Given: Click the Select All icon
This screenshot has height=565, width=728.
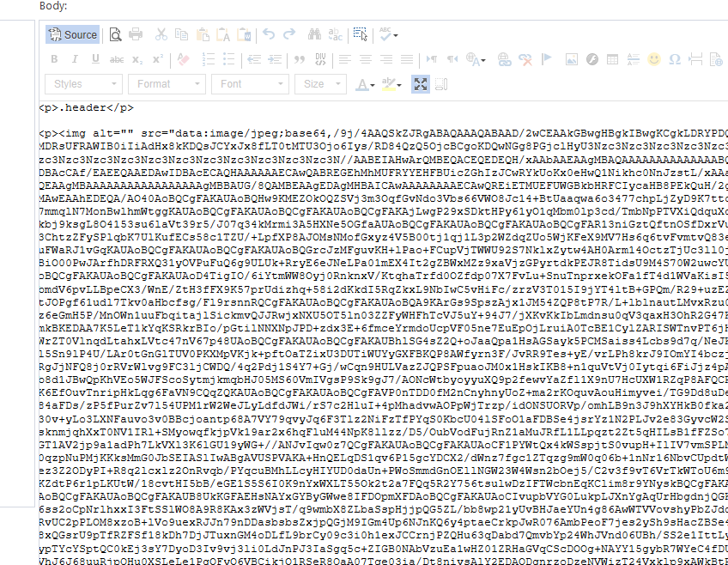Looking at the screenshot, I should [x=361, y=35].
